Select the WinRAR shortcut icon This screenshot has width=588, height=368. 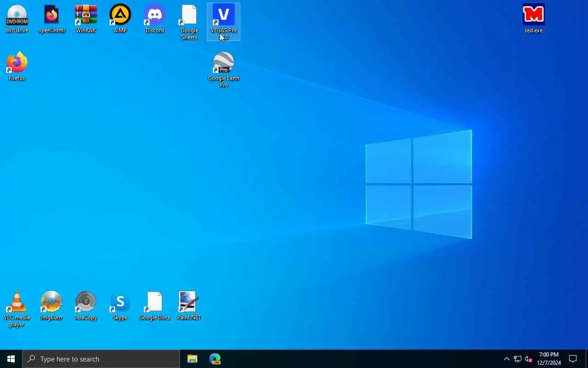[86, 19]
